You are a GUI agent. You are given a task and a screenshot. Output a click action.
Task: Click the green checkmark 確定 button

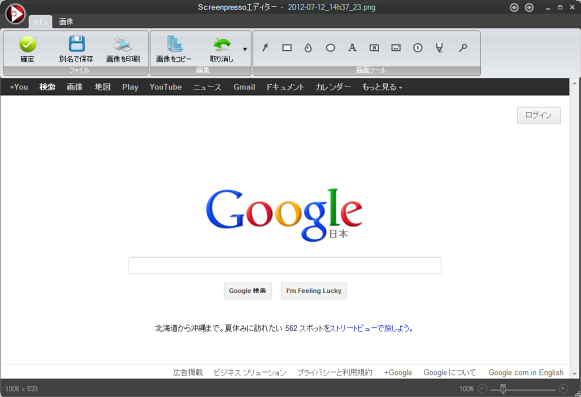27,49
